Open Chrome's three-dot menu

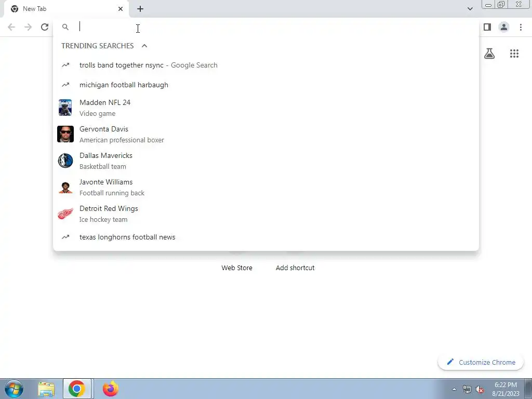click(521, 27)
